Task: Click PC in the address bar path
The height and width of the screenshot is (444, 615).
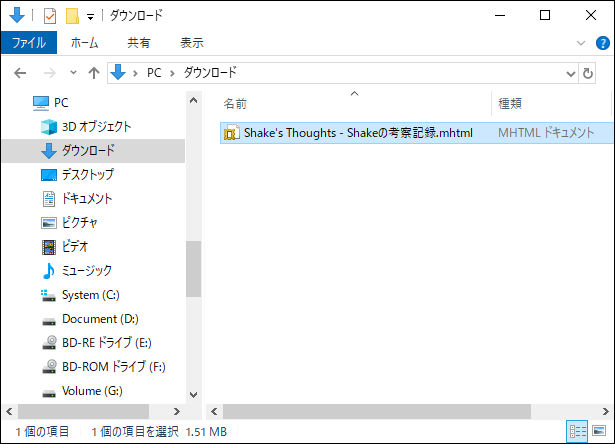Action: (154, 73)
